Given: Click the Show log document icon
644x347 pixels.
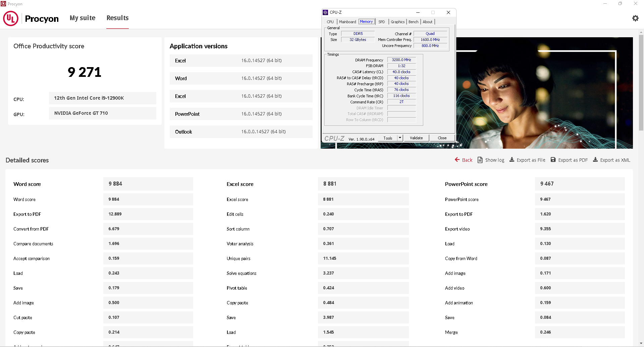Looking at the screenshot, I should point(480,160).
